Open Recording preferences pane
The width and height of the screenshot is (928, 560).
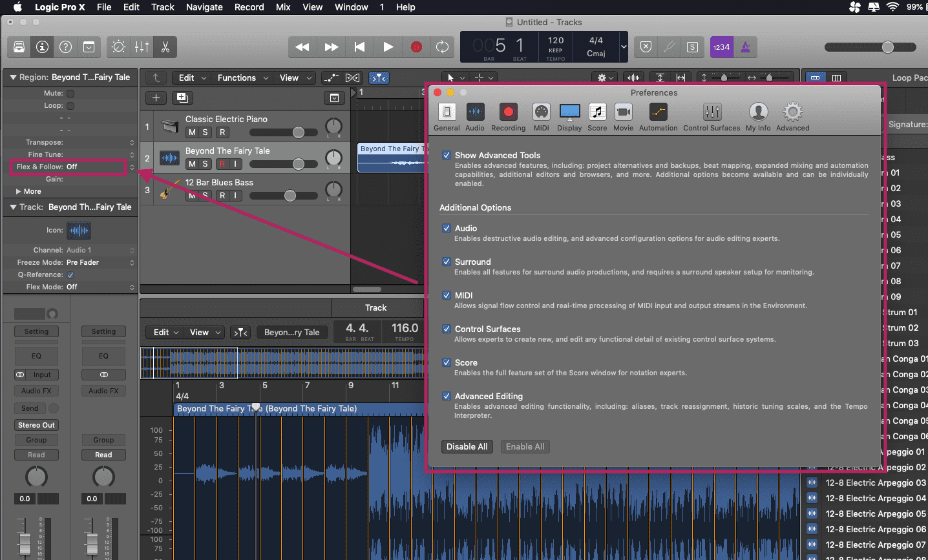[508, 117]
